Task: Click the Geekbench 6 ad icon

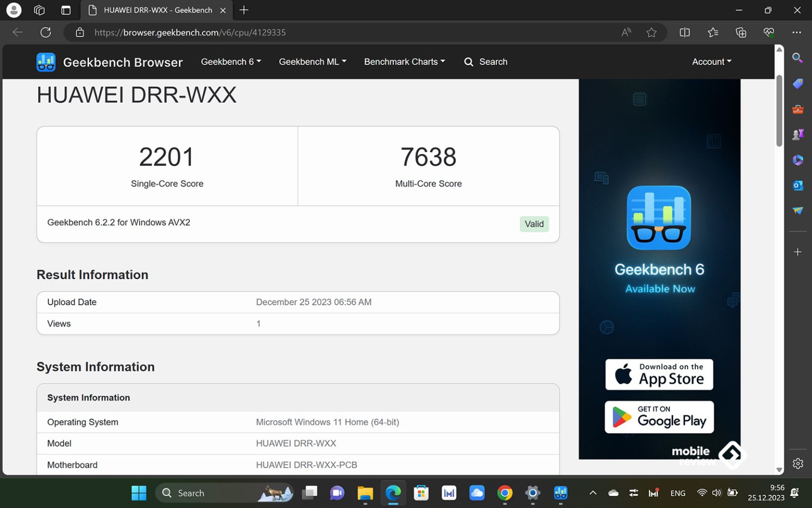Action: point(659,217)
